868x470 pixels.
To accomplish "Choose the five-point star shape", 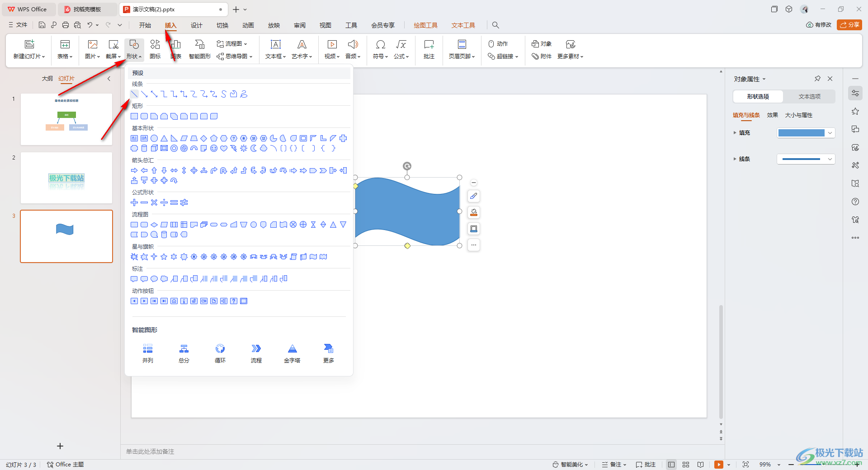I will (164, 257).
